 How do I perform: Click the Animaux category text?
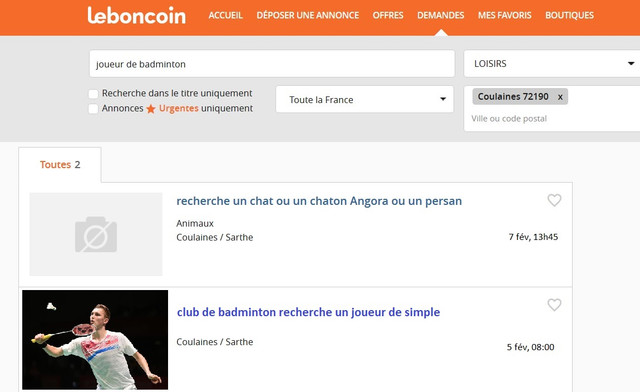point(195,223)
